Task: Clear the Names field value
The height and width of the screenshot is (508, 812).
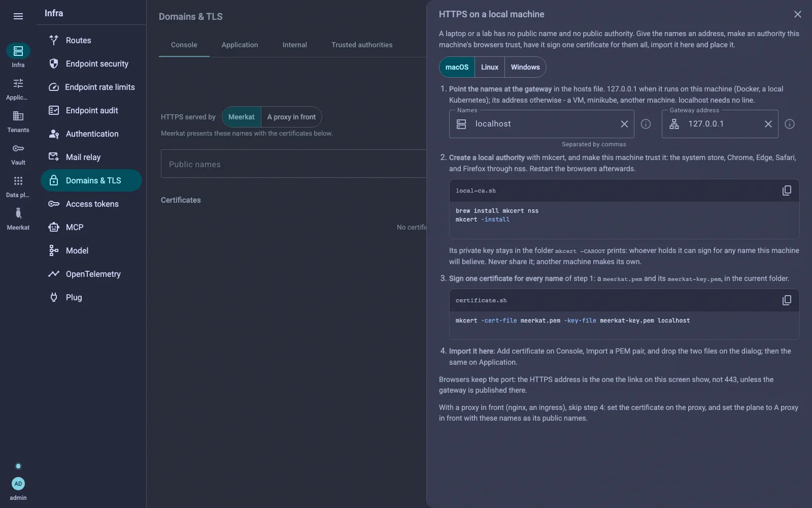Action: [624, 124]
